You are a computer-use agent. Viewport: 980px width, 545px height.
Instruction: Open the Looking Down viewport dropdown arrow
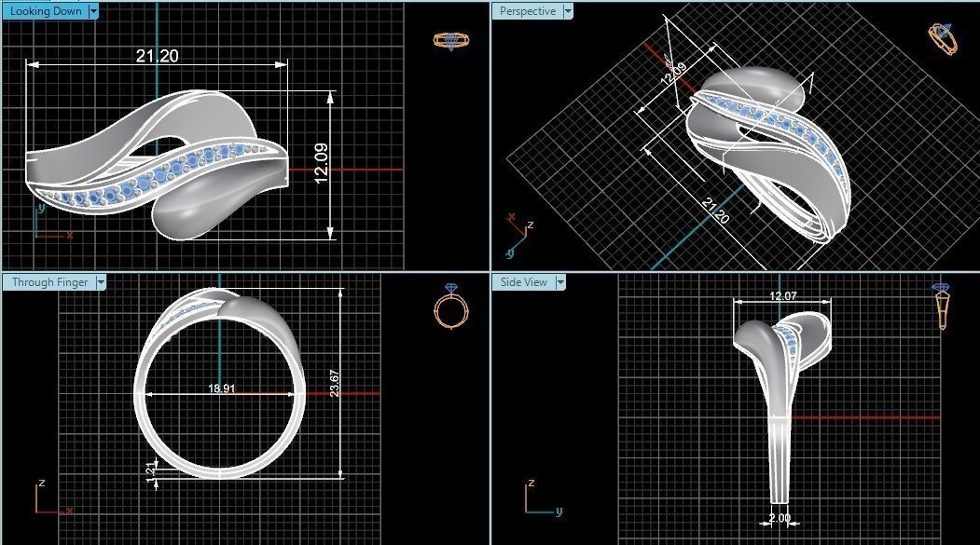click(94, 11)
